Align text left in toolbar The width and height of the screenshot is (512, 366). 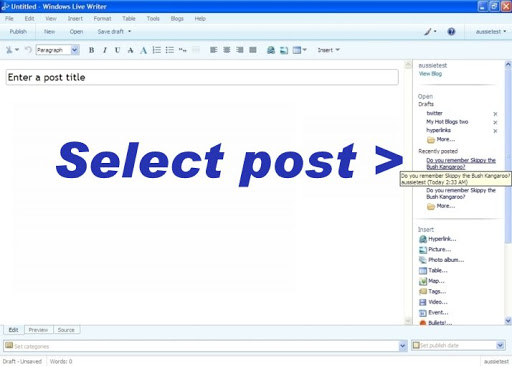click(x=214, y=50)
